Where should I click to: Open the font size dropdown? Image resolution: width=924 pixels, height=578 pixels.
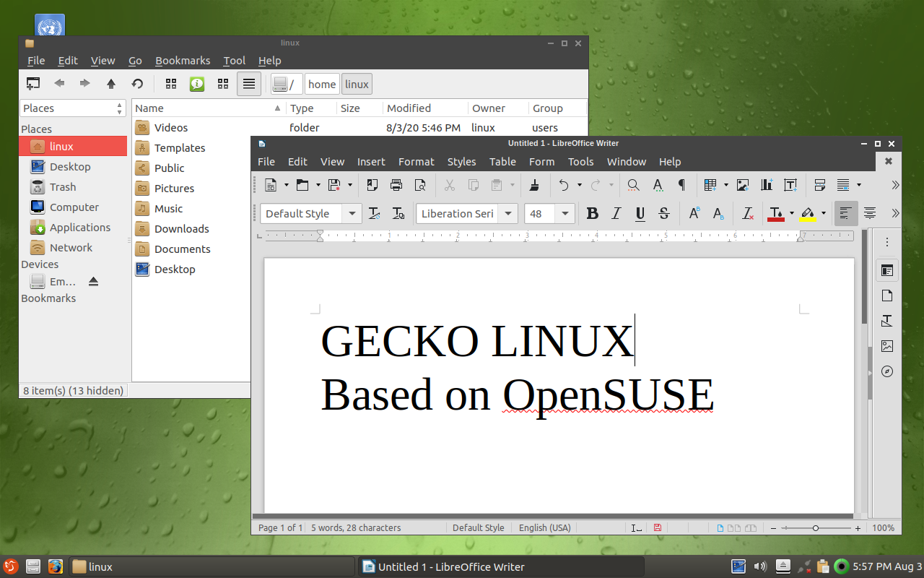[x=565, y=213]
